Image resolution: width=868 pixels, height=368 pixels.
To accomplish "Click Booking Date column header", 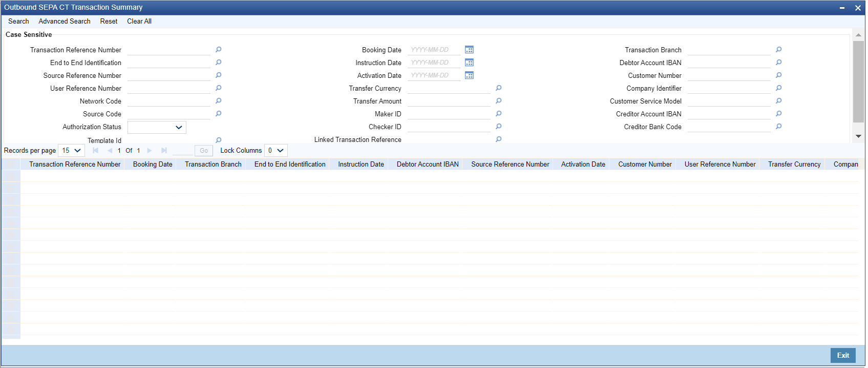I will pos(153,164).
